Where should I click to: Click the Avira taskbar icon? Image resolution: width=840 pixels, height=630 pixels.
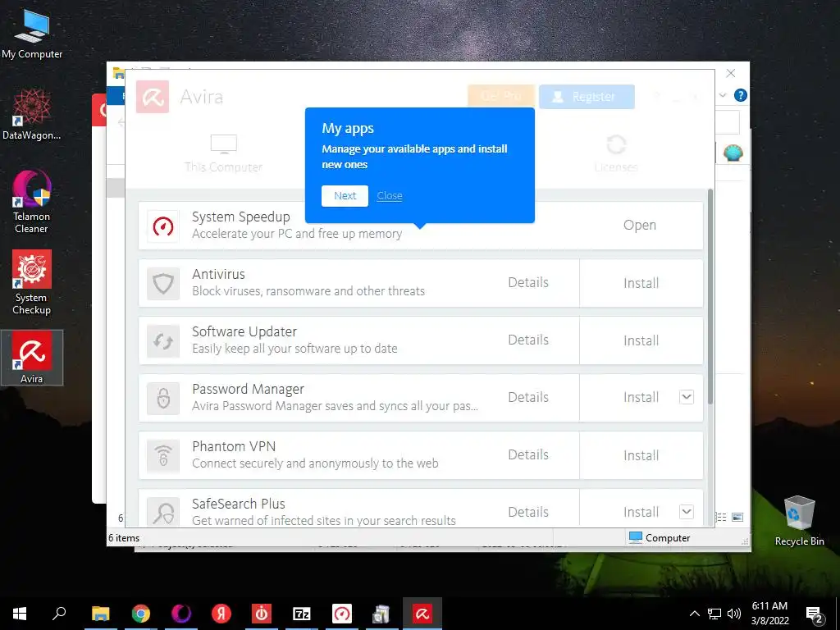click(x=422, y=614)
